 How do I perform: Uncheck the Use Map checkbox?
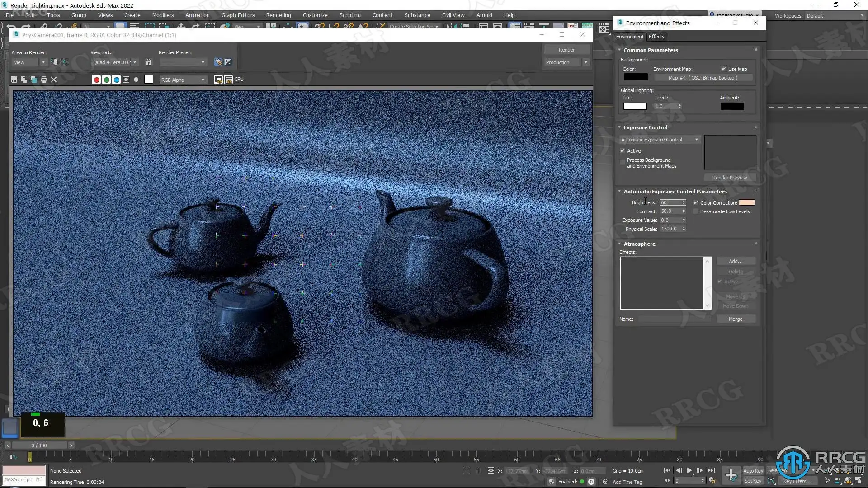pos(724,69)
